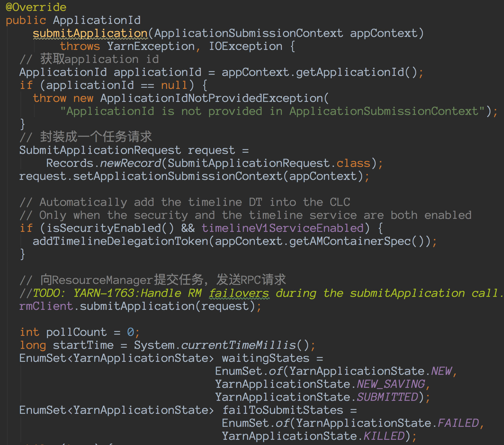Viewport: 504px width, 445px height.
Task: Click the currentTimeMillis method call
Action: click(x=238, y=345)
